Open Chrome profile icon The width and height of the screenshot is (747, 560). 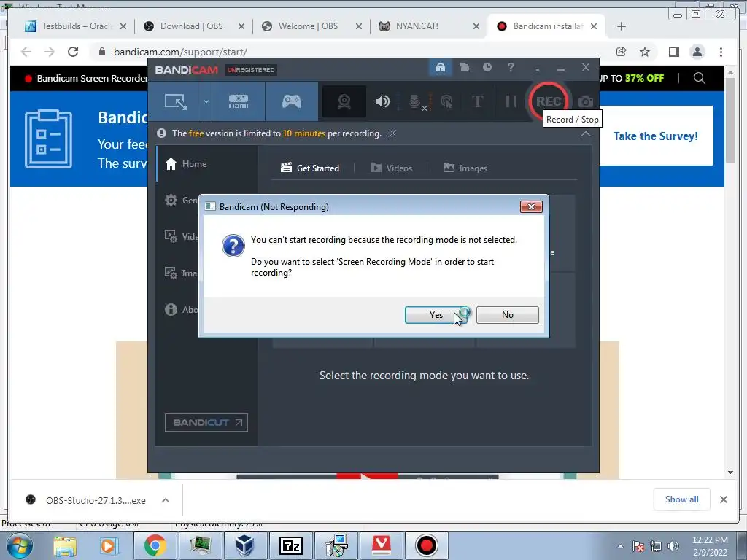697,52
